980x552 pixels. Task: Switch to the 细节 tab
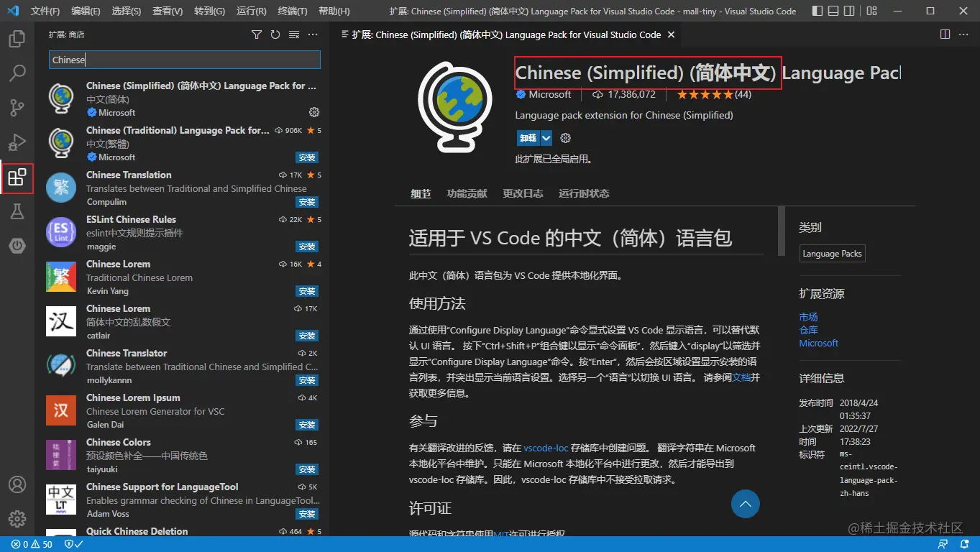coord(421,193)
